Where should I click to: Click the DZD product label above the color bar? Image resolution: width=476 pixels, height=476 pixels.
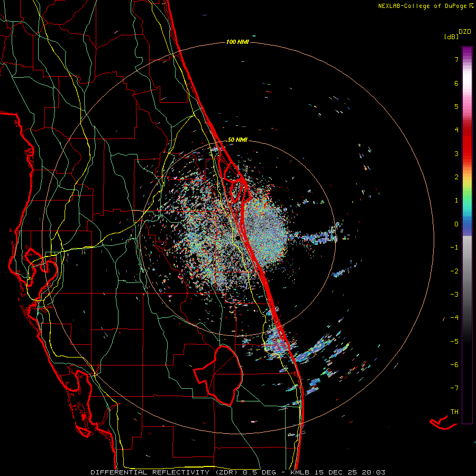pos(465,32)
